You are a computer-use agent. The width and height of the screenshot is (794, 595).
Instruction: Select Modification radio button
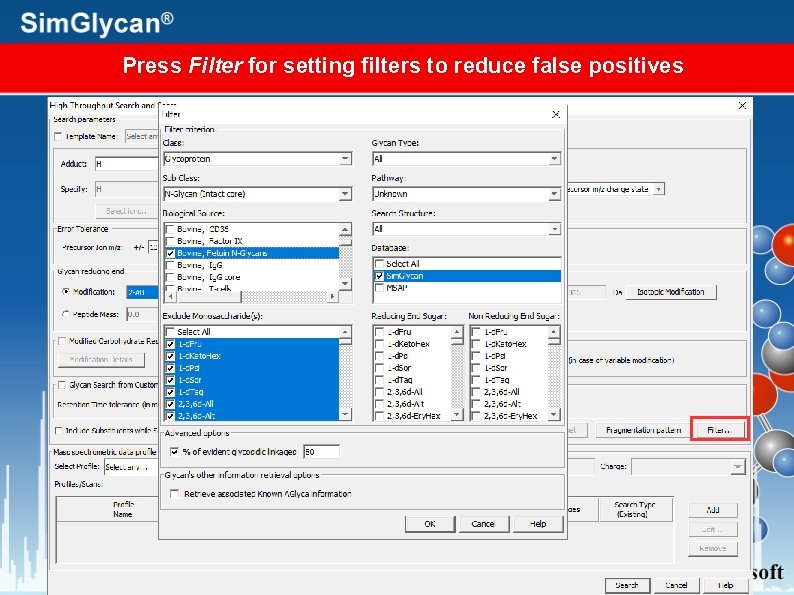click(66, 292)
